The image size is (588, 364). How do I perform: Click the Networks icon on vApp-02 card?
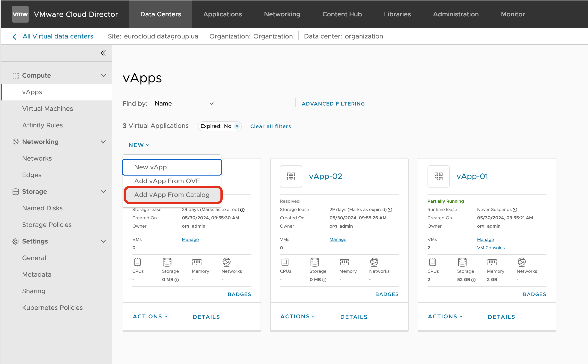point(374,262)
